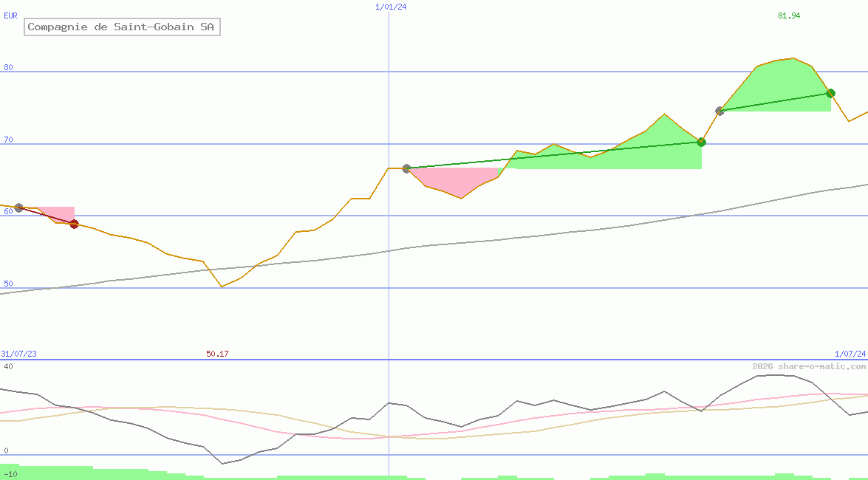Click the 70 price axis label
Screen dimensions: 868x480
[x=8, y=140]
